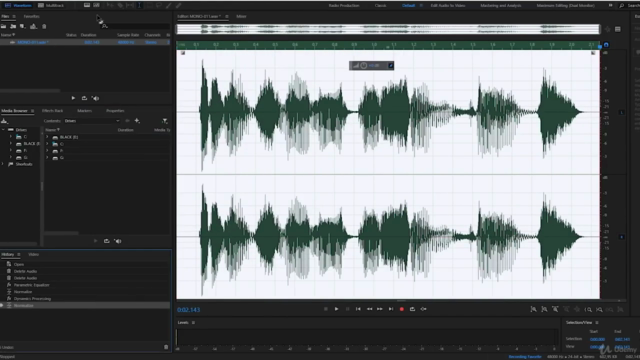Screen dimensions: 640x360
Task: Click filter icon in Media Browser
Action: (x=164, y=121)
